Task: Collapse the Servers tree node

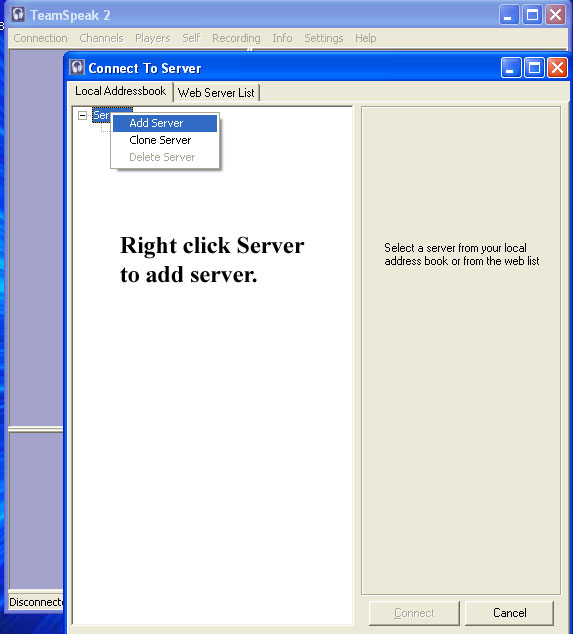Action: pos(82,116)
